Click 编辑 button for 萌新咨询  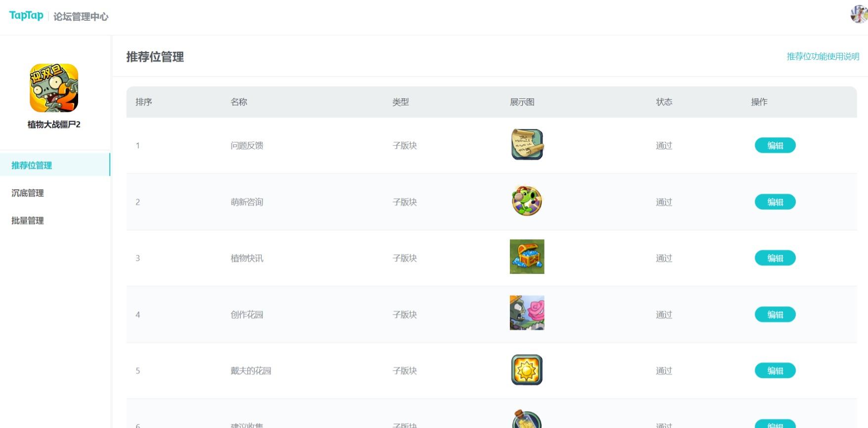coord(775,202)
